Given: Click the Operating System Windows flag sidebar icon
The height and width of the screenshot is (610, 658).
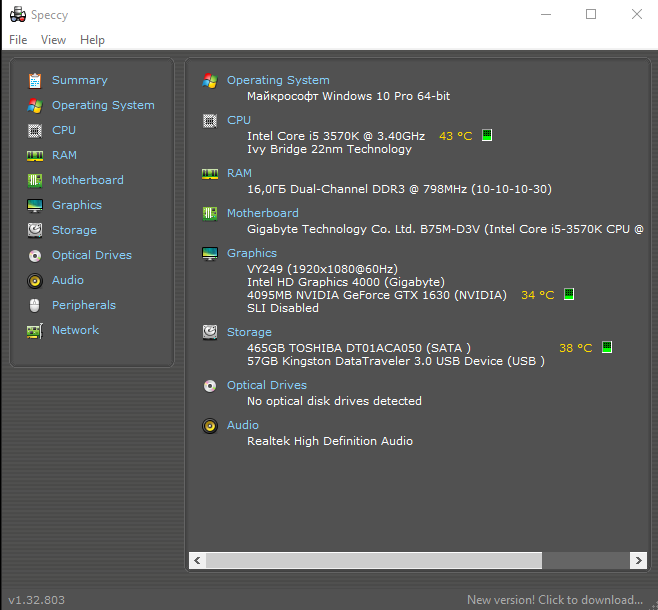Looking at the screenshot, I should [x=35, y=106].
